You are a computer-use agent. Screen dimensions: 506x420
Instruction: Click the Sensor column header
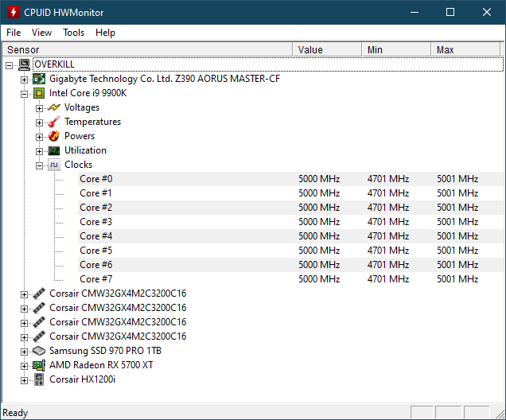click(147, 49)
